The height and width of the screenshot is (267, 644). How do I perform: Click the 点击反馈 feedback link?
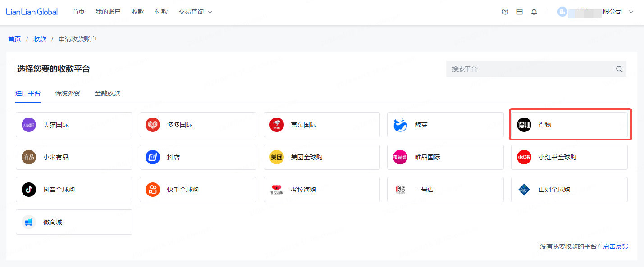point(616,246)
